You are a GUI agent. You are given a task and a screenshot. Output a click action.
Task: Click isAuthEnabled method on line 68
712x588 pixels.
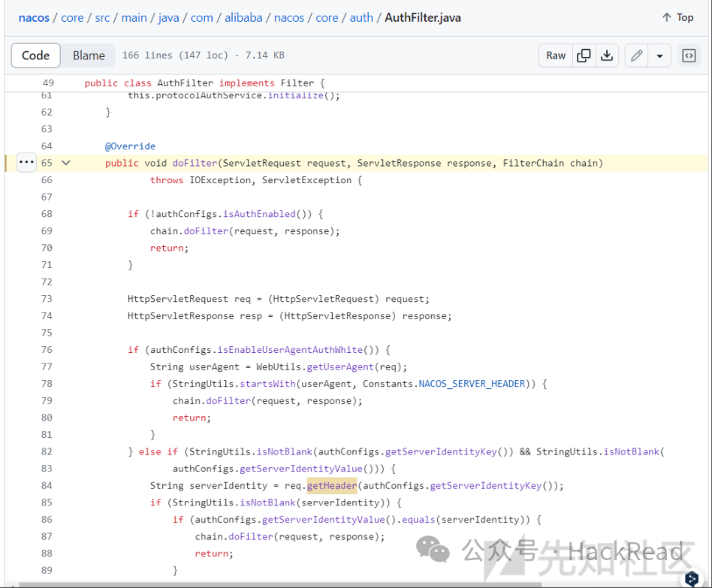259,214
